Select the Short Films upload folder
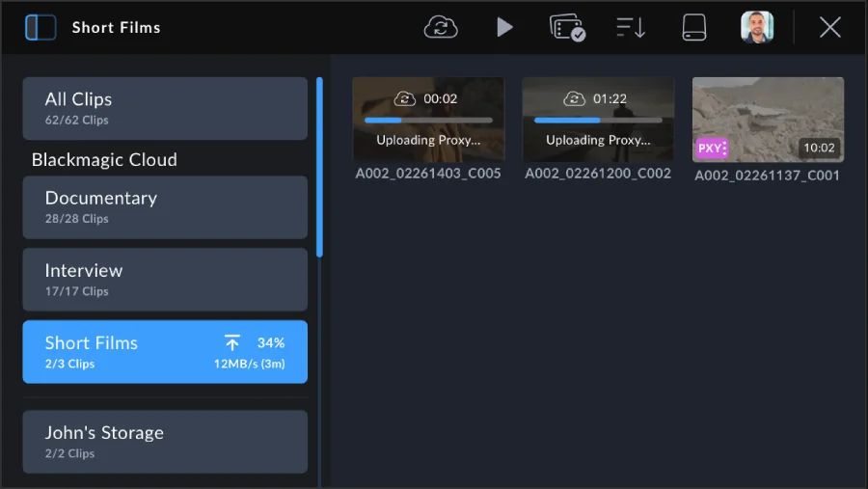868x489 pixels. point(165,352)
